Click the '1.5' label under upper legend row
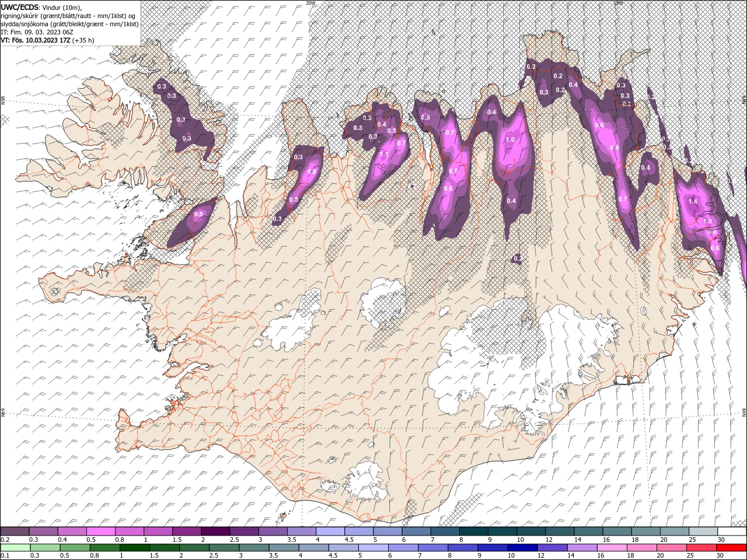747x560 pixels. (176, 540)
